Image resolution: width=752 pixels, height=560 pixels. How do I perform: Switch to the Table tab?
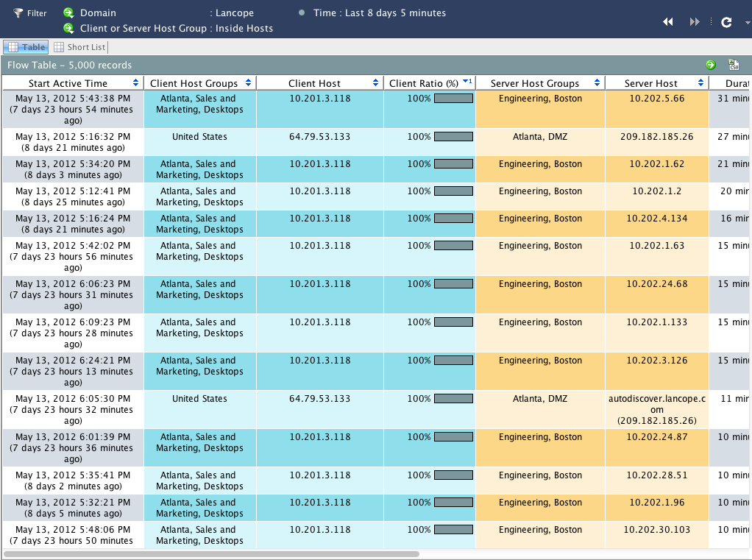coord(26,47)
